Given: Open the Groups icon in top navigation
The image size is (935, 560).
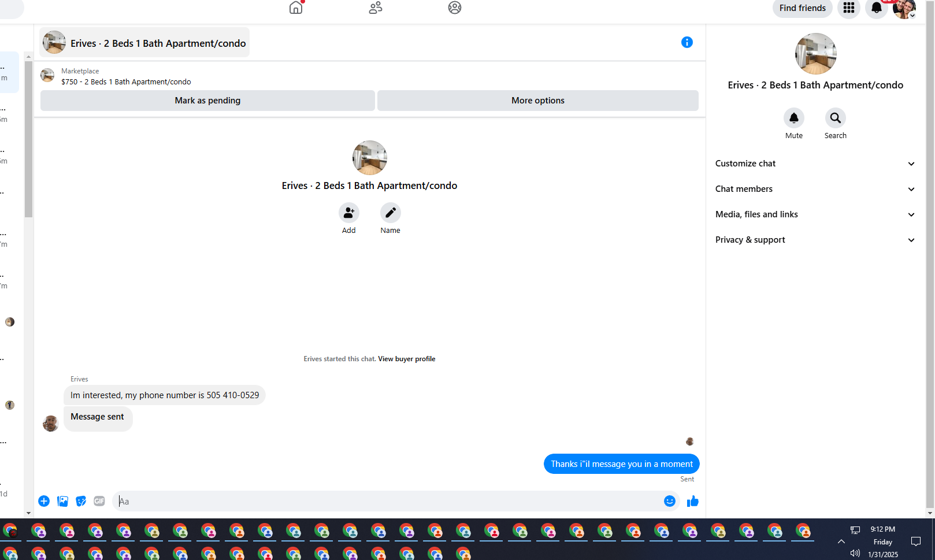Looking at the screenshot, I should coord(455,8).
